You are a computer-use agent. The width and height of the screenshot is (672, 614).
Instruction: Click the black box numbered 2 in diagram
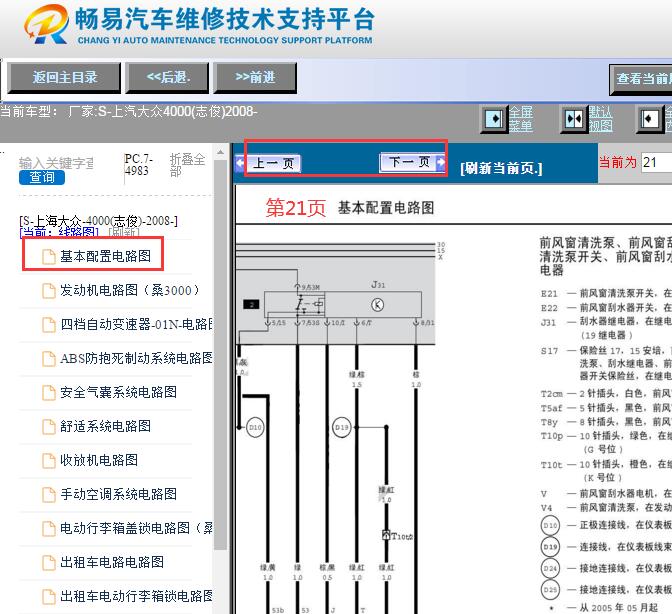click(x=251, y=305)
